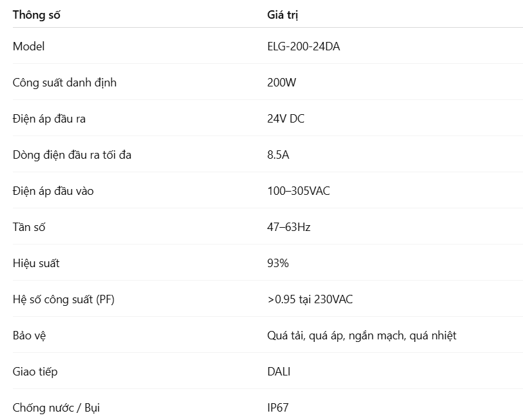Screen dimensions: 523x420
Task: Click the "Thông số" column header
Action: click(x=37, y=14)
